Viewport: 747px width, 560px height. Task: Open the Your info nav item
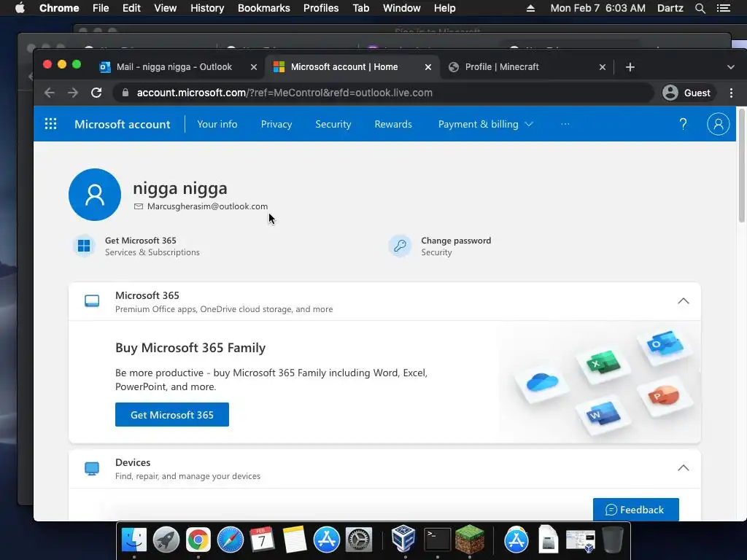[x=217, y=124]
